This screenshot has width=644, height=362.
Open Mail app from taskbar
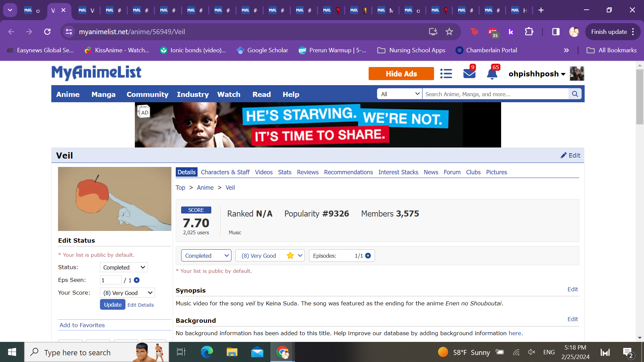[257, 352]
